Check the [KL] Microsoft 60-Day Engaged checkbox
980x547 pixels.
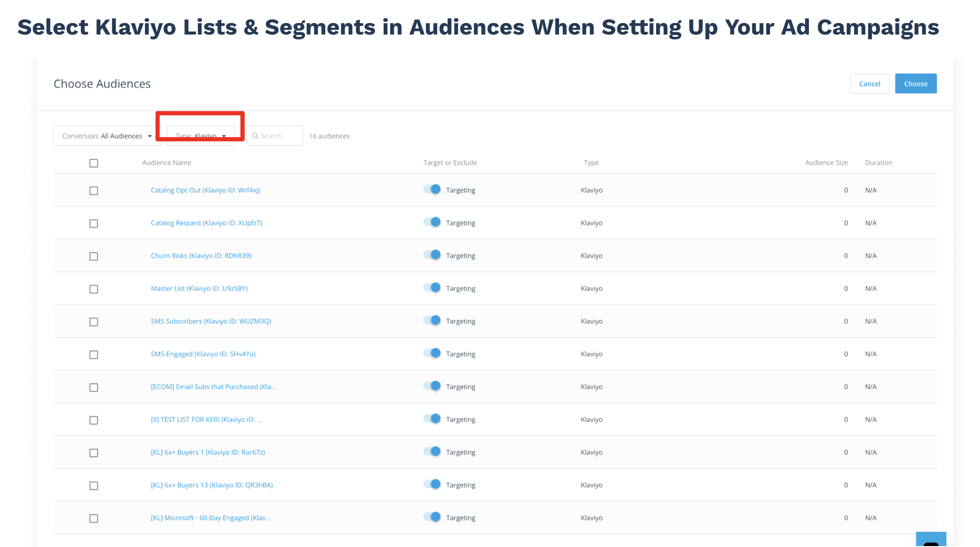click(94, 518)
